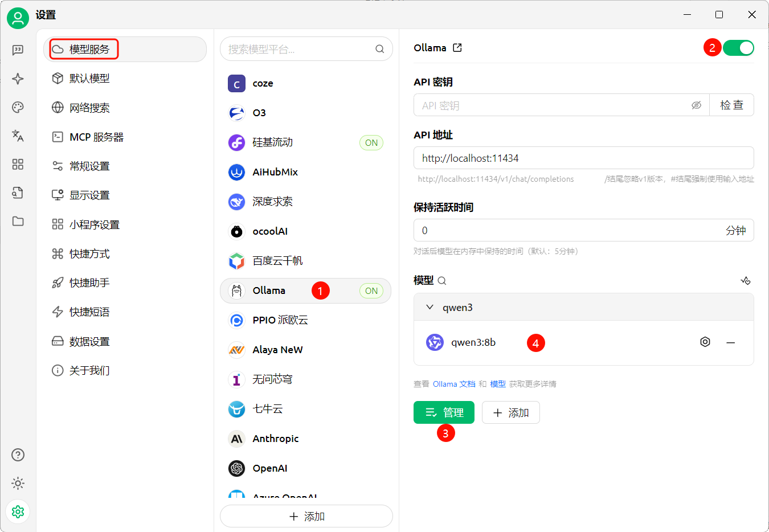Image resolution: width=769 pixels, height=532 pixels.
Task: Open 小程序设置 settings section
Action: [125, 224]
